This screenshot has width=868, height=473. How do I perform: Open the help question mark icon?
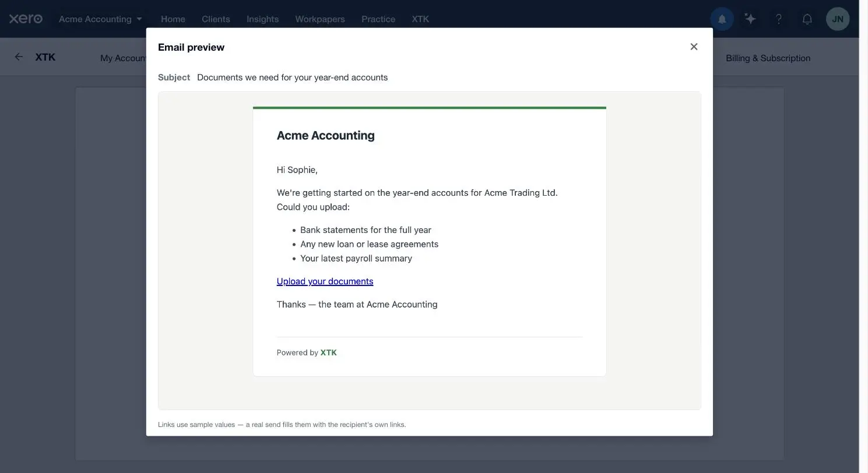(x=779, y=19)
